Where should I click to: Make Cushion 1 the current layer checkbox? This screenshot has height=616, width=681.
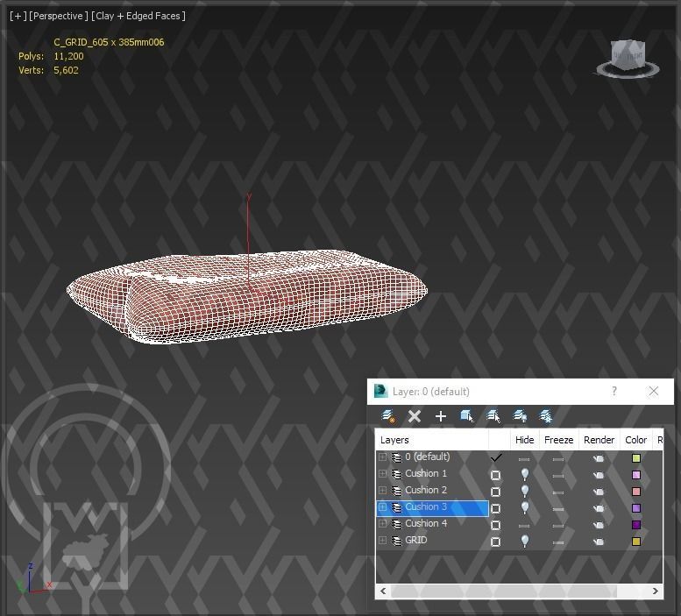click(495, 475)
